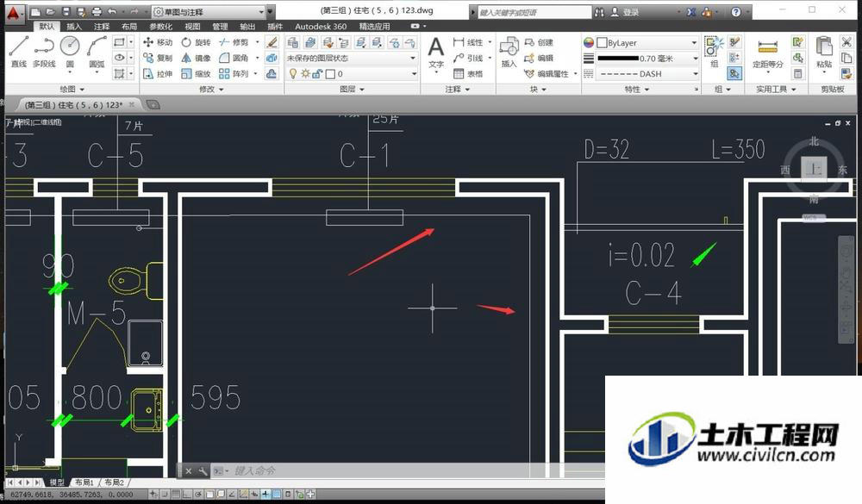Click the Undo arrow in quick access toolbar
Image resolution: width=862 pixels, height=504 pixels.
(x=112, y=11)
